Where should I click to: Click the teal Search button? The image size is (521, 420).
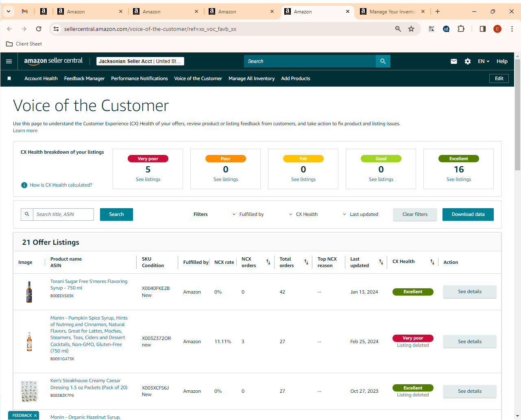click(116, 214)
